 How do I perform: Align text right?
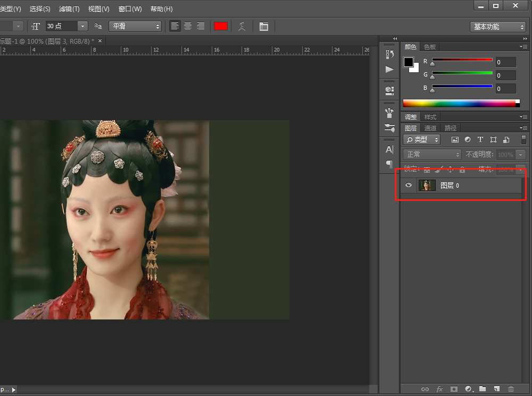[201, 26]
